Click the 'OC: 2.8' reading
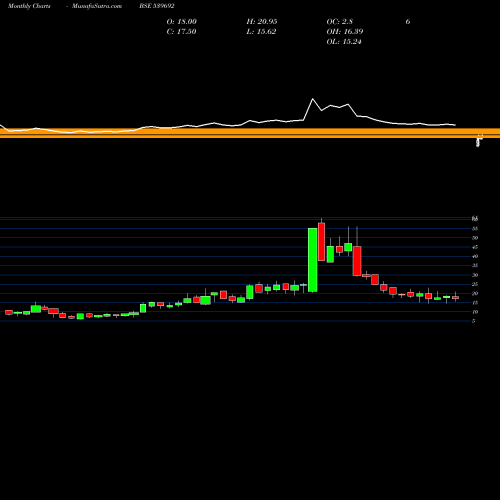Screen dimensions: 500x500 point(340,22)
